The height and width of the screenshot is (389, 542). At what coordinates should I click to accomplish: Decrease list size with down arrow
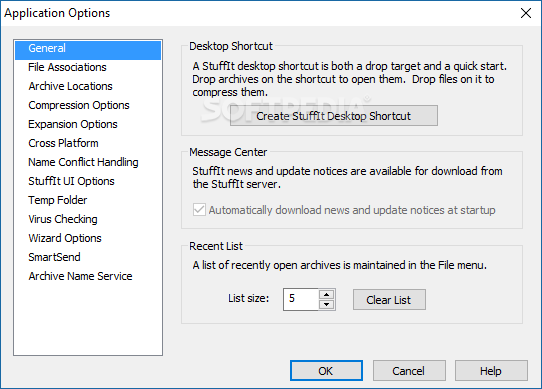pyautogui.click(x=327, y=305)
